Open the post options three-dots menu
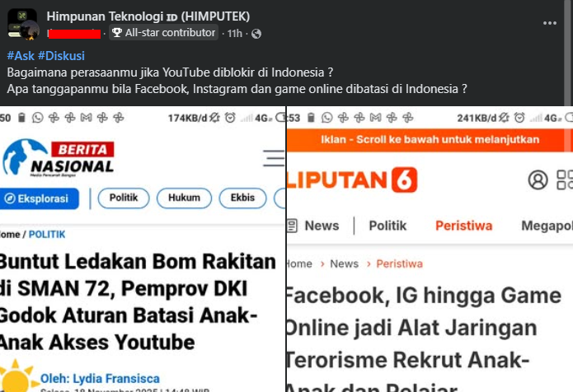Image resolution: width=573 pixels, height=392 pixels. (x=549, y=23)
